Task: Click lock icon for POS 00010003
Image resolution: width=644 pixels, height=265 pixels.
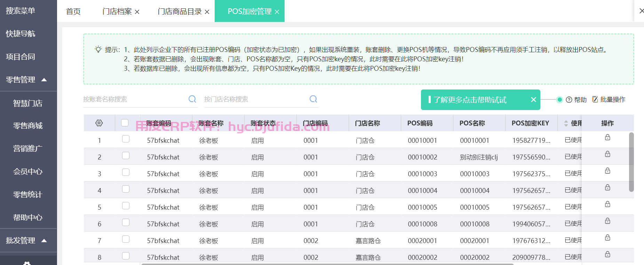Action: tap(607, 171)
